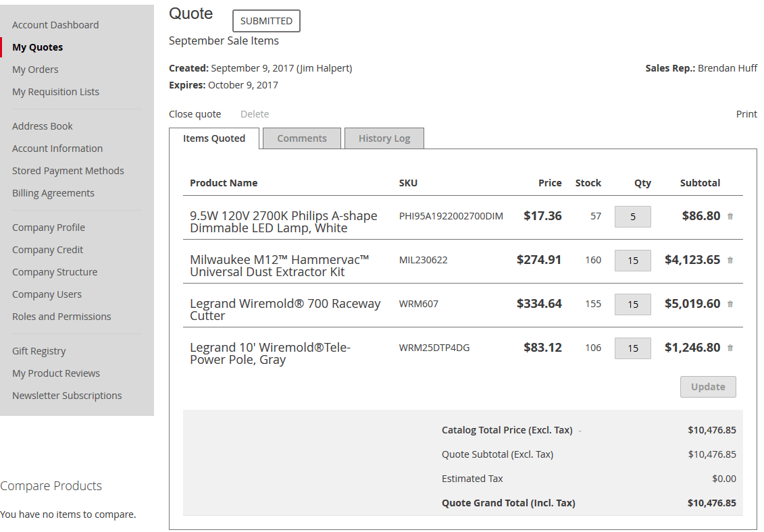This screenshot has width=764, height=532.
Task: Open Company Profile
Action: 49,228
